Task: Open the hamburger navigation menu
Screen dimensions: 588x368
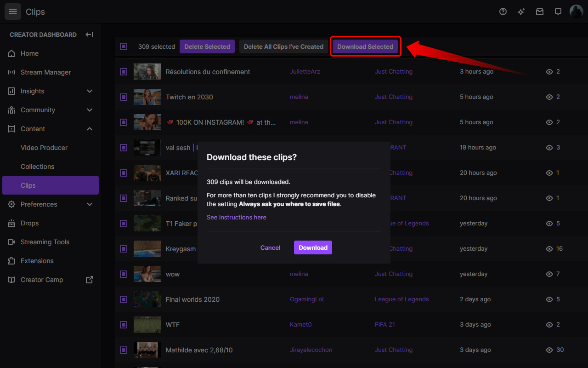Action: tap(13, 12)
